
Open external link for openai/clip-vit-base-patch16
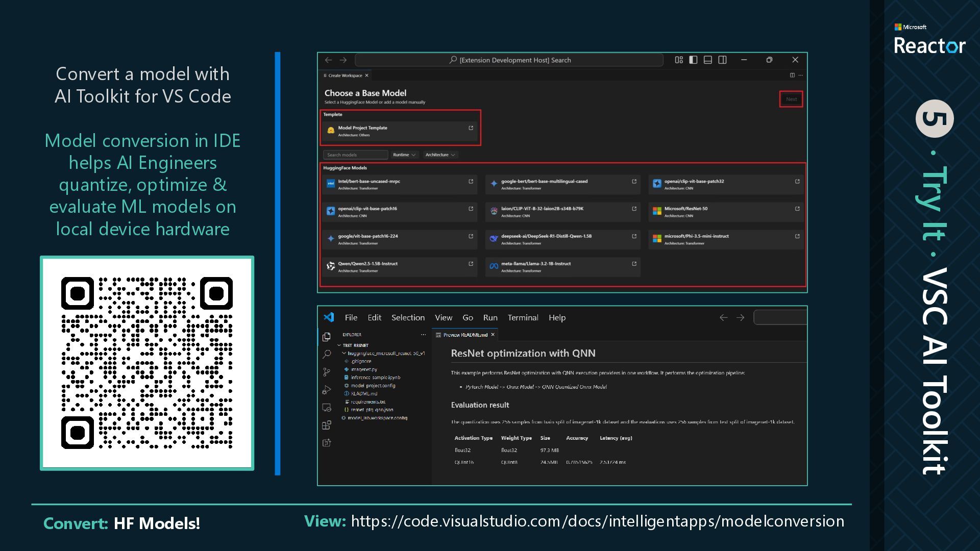pos(471,209)
